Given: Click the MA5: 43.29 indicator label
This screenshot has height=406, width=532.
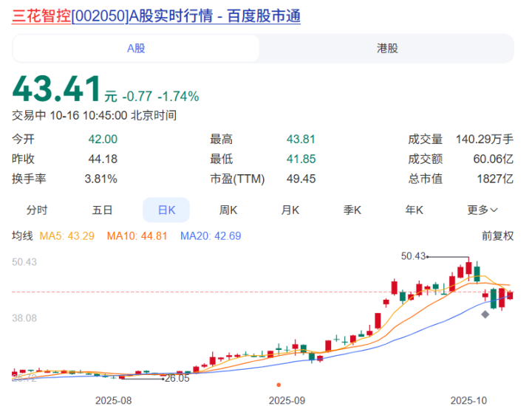Looking at the screenshot, I should 66,235.
